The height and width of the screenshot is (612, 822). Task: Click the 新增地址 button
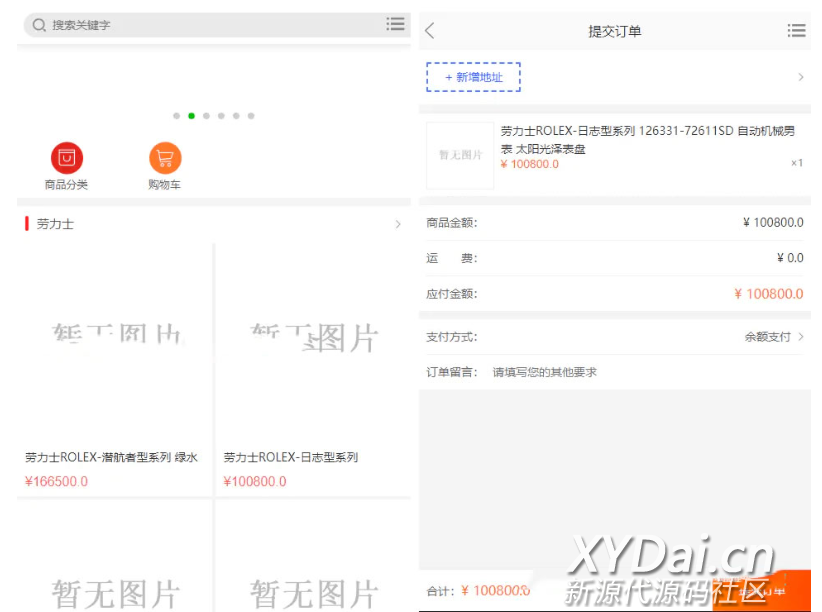(x=473, y=77)
